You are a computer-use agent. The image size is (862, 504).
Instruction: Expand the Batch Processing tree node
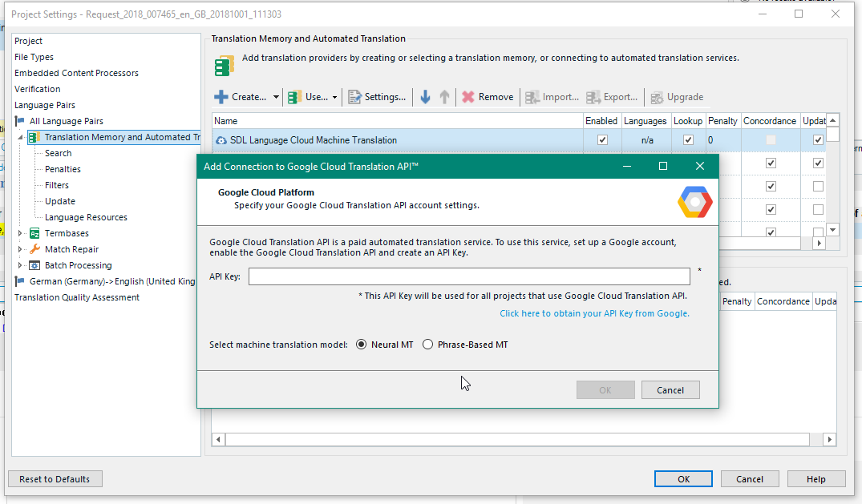click(21, 265)
